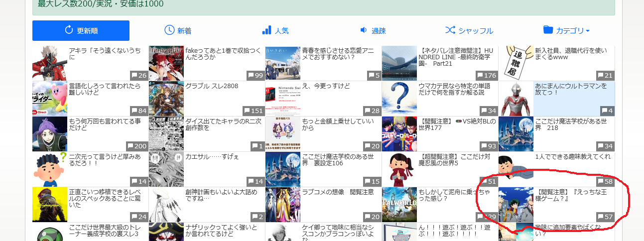
Task: Click the Kirby thumbnail for 言語化 thread
Action: point(50,99)
